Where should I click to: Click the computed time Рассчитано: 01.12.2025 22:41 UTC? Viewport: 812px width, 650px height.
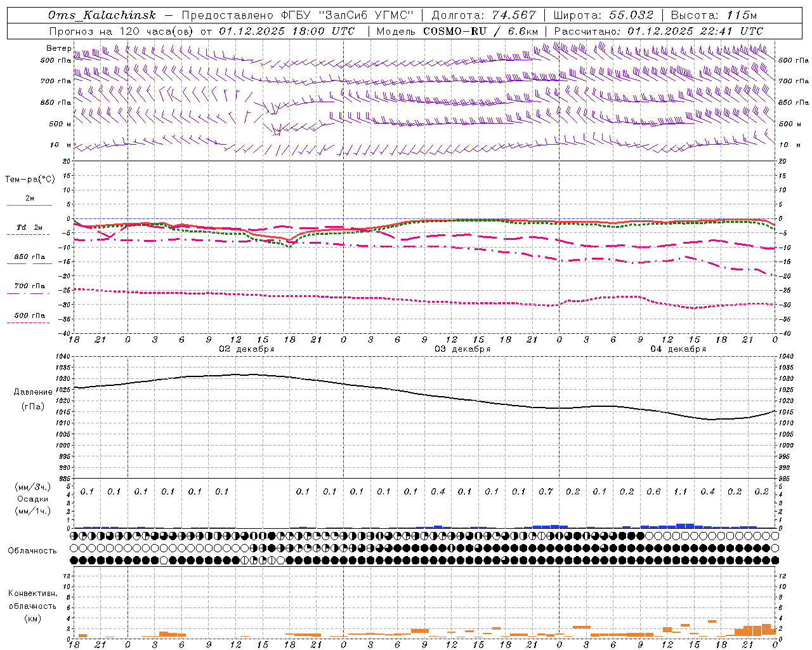pyautogui.click(x=658, y=31)
